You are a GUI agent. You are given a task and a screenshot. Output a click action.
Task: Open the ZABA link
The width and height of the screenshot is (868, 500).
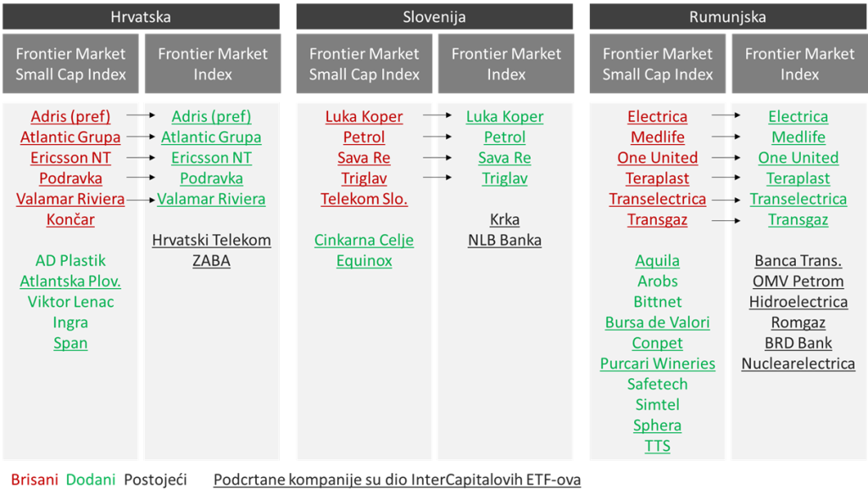[x=211, y=260]
